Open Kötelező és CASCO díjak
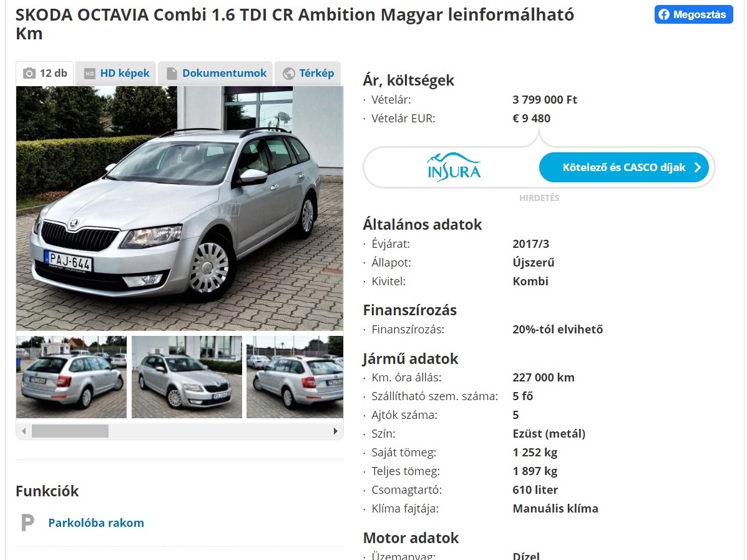 point(623,167)
